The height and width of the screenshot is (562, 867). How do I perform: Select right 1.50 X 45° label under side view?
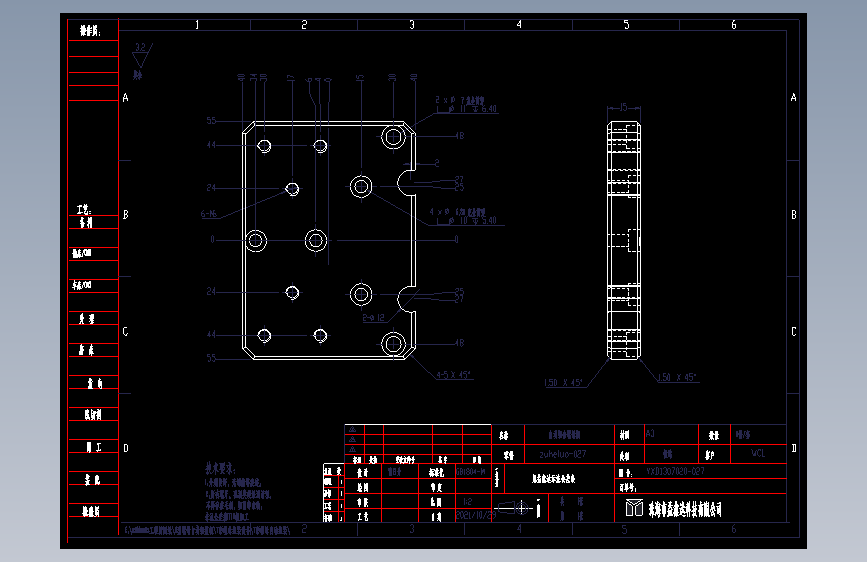(677, 377)
